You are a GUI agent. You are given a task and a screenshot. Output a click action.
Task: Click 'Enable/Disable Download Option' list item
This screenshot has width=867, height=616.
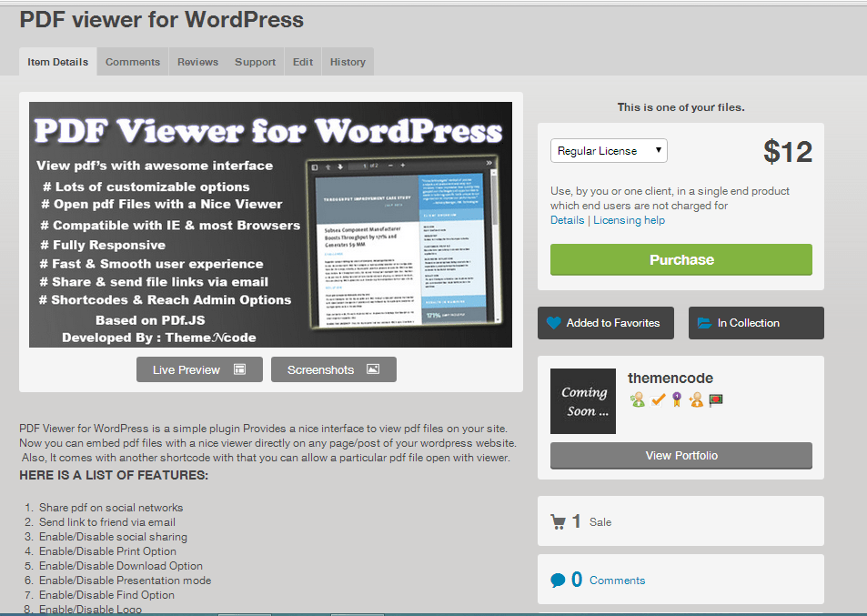[120, 566]
